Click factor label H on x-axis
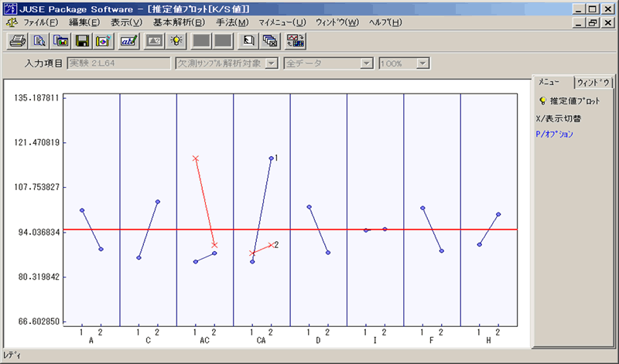 pyautogui.click(x=488, y=340)
